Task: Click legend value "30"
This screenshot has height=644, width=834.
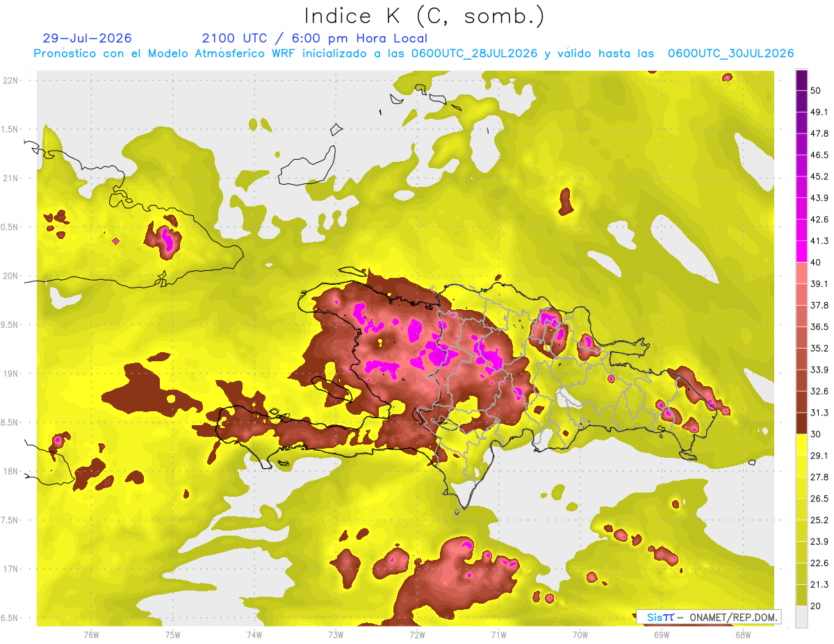Action: tap(817, 434)
